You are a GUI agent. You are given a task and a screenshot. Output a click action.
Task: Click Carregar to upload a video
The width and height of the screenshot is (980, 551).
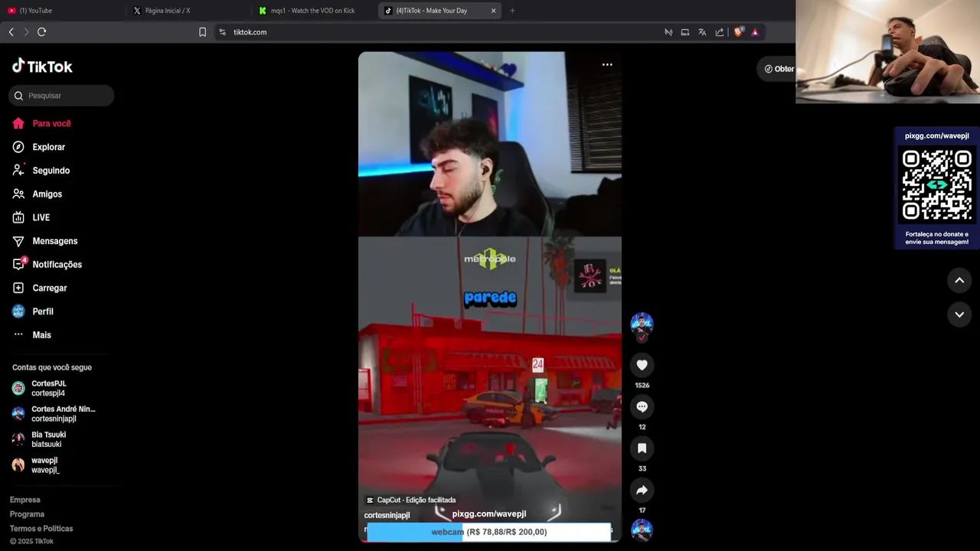click(x=40, y=288)
